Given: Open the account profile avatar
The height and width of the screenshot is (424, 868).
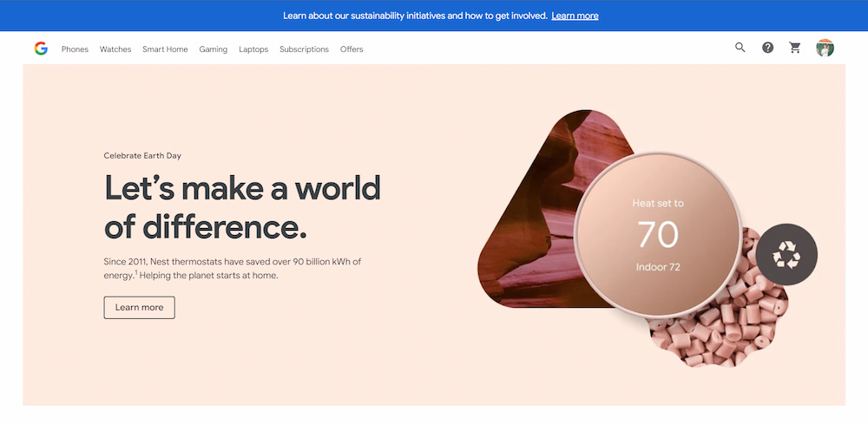Looking at the screenshot, I should tap(825, 48).
